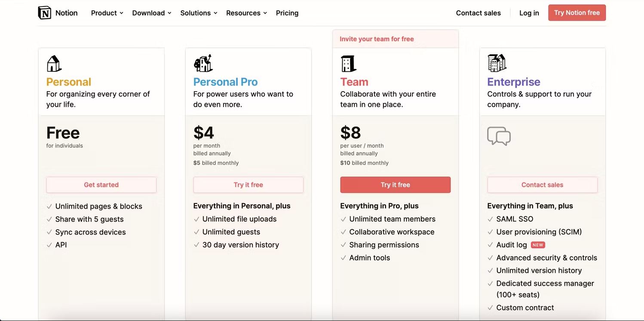Click Unlimited guests feature

click(231, 232)
